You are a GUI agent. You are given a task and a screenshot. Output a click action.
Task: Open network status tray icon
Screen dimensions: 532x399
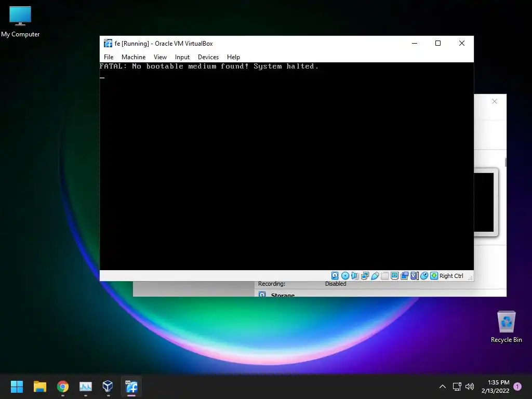(457, 387)
